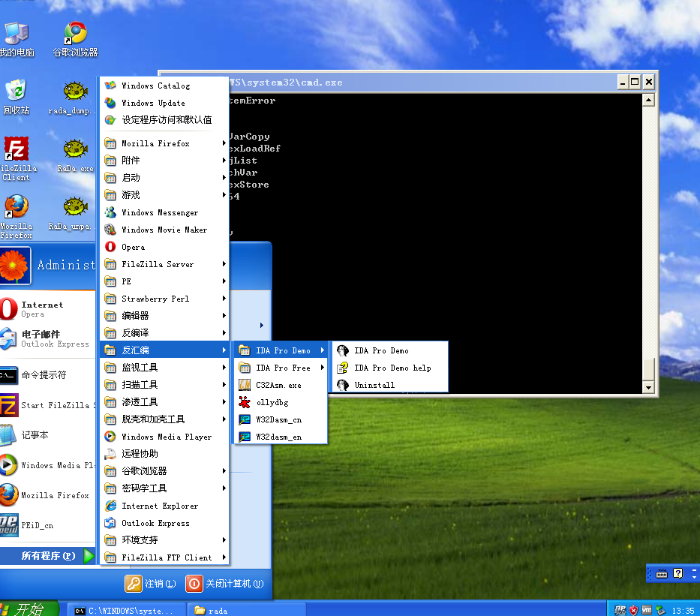Open Internet Explorer from the programs menu
The image size is (700, 616).
click(159, 506)
